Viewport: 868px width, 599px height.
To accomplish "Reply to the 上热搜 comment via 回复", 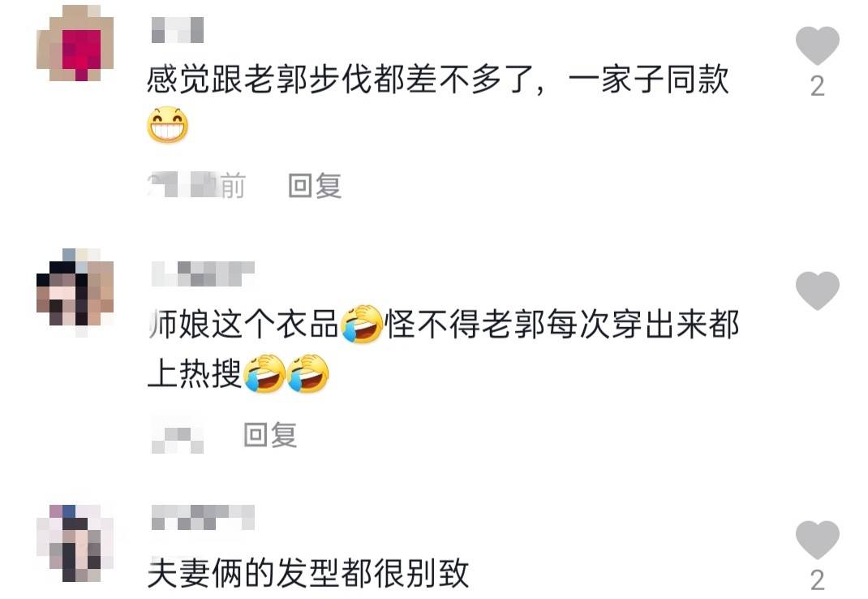I will [x=271, y=435].
